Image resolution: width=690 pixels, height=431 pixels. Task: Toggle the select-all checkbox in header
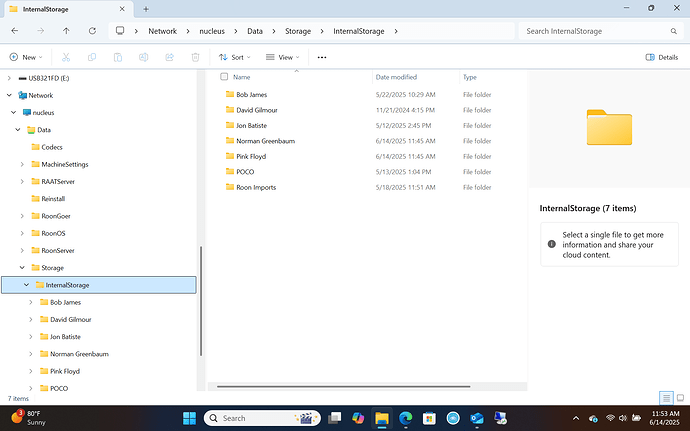(224, 77)
